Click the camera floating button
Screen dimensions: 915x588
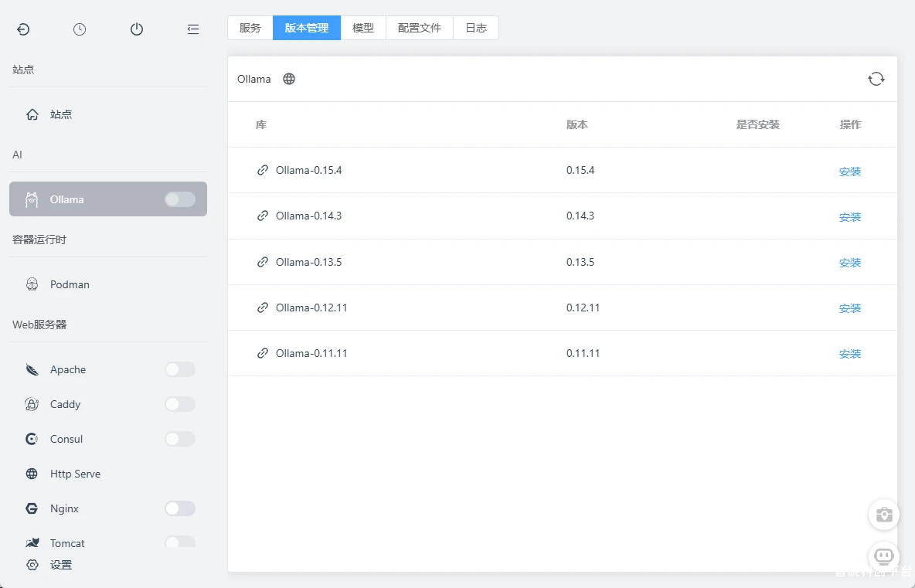click(x=883, y=515)
